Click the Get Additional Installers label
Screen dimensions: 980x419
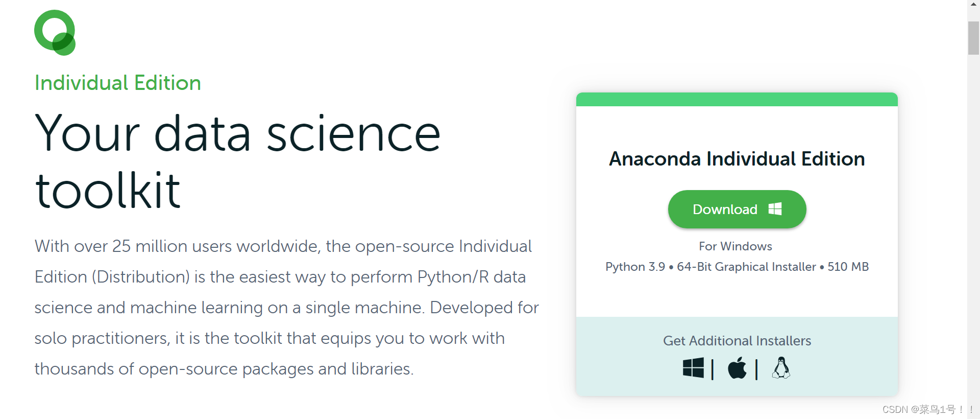737,341
